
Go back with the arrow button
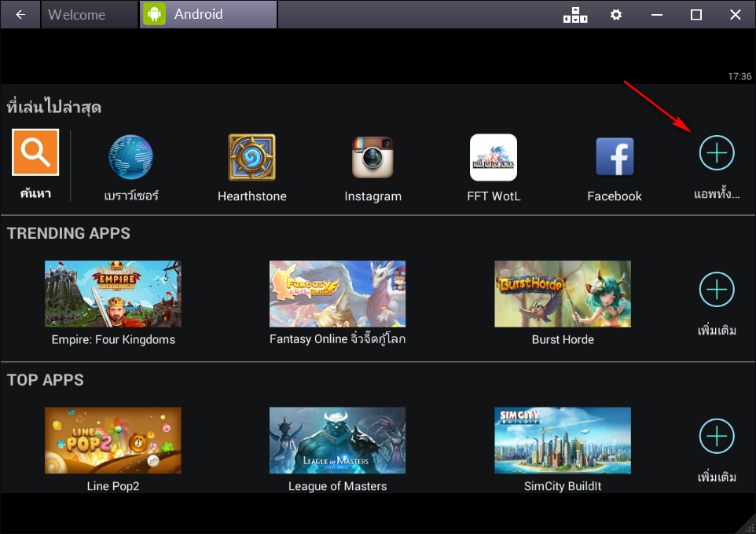[20, 15]
